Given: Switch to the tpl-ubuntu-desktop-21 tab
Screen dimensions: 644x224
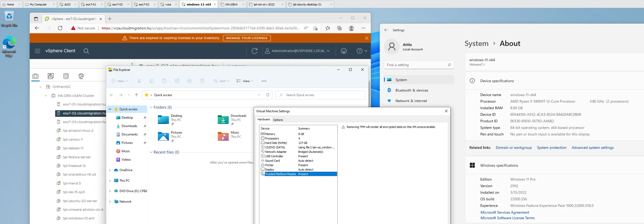Looking at the screenshot, I should click(310, 4).
